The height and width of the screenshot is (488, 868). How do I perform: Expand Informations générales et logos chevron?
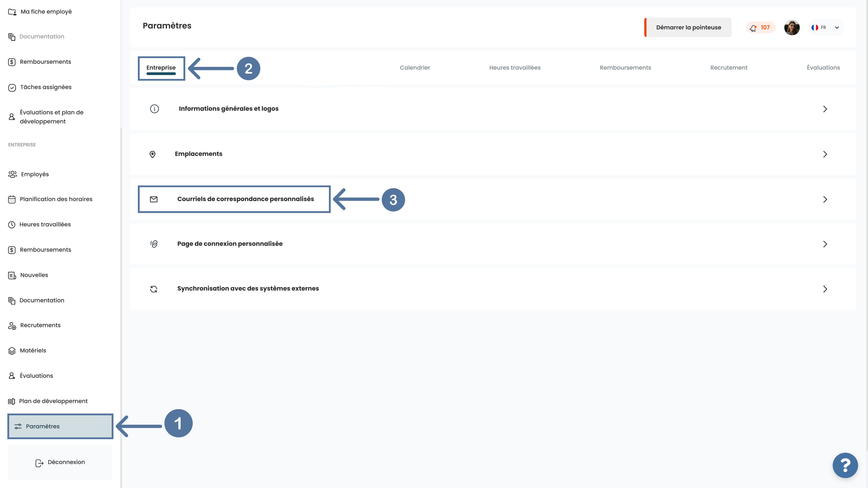point(825,109)
